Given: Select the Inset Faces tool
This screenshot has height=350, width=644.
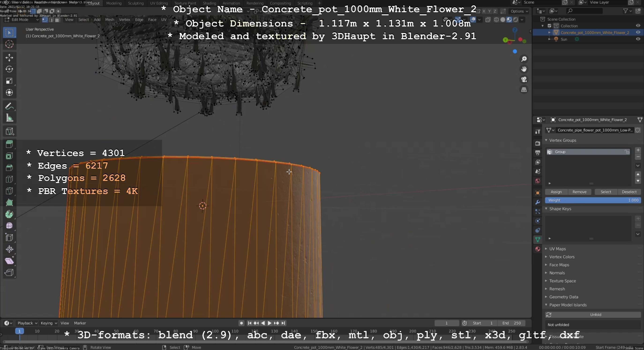Looking at the screenshot, I should point(10,156).
